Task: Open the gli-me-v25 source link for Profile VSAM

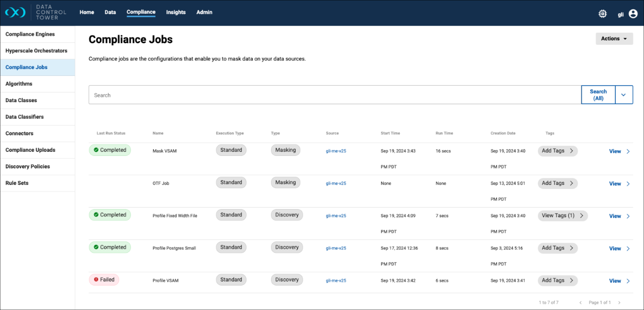Action: tap(336, 280)
